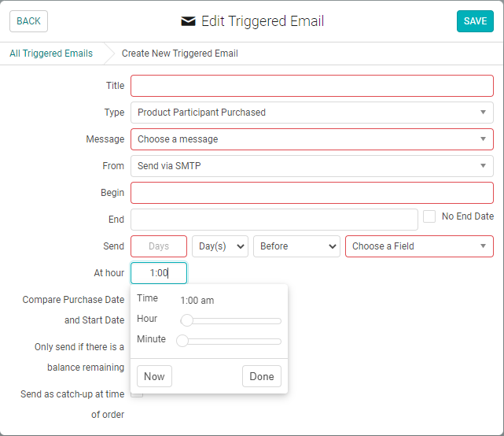Focus the Title input field
Image resolution: width=504 pixels, height=436 pixels.
coord(312,86)
